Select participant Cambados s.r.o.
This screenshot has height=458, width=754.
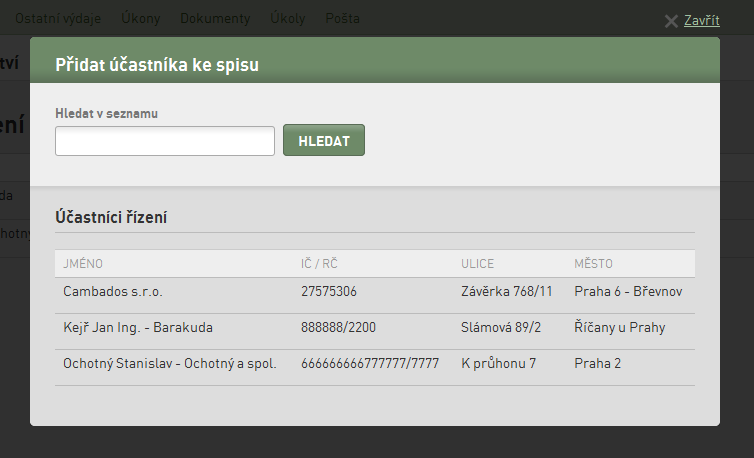click(113, 292)
